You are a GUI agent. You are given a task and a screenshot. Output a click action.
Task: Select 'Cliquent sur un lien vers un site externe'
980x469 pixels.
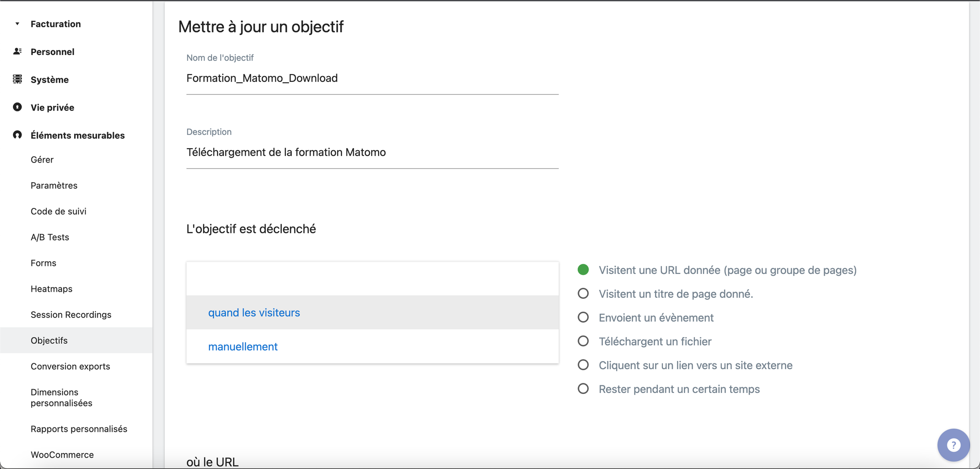point(583,365)
